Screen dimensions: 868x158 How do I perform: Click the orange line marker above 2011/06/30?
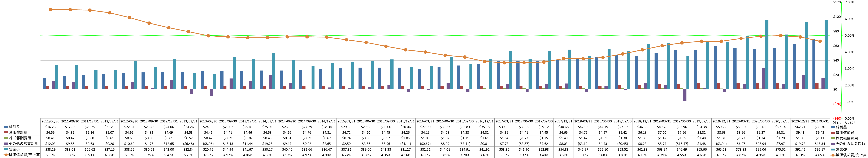coord(51,10)
